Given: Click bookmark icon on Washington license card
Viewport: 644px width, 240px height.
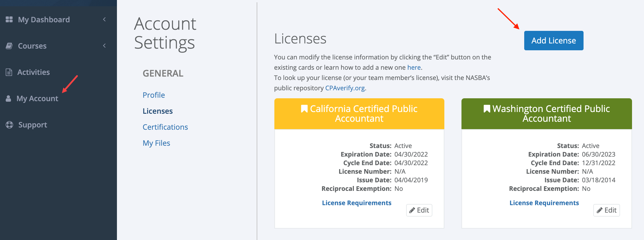Looking at the screenshot, I should coord(487,109).
